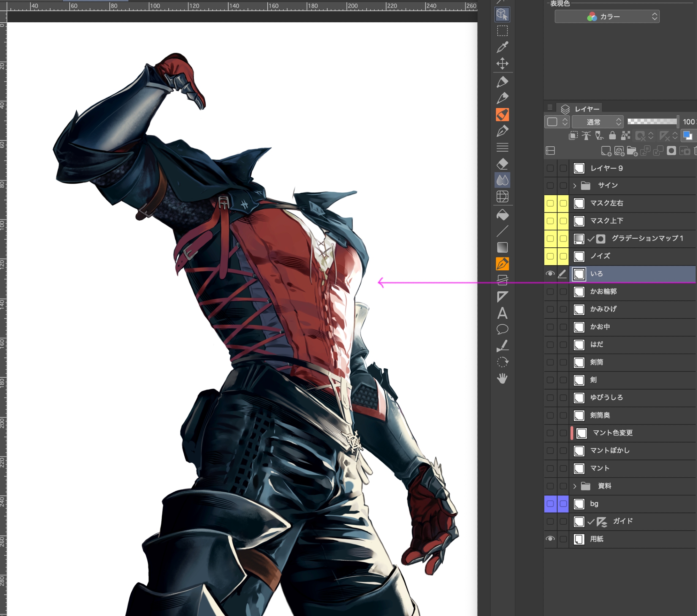
Task: Expand the サイン layer folder
Action: [x=575, y=186]
